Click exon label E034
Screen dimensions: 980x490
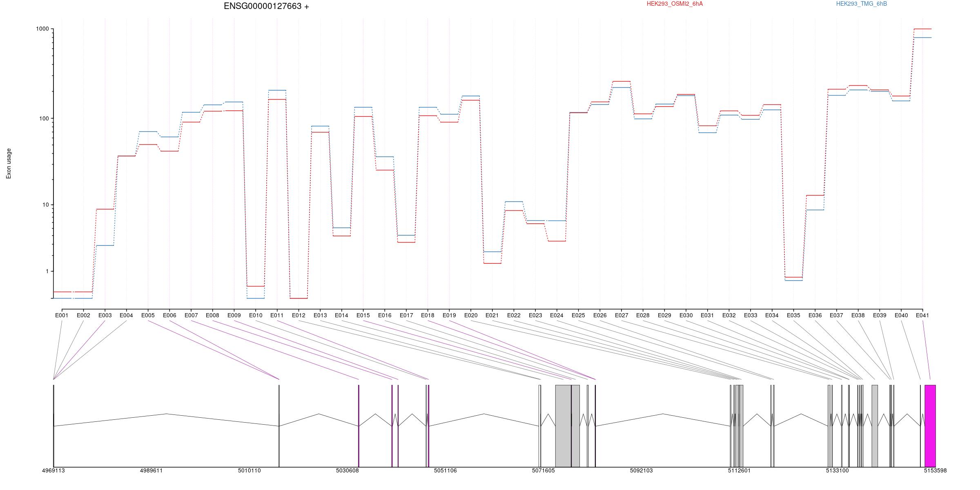tap(772, 315)
